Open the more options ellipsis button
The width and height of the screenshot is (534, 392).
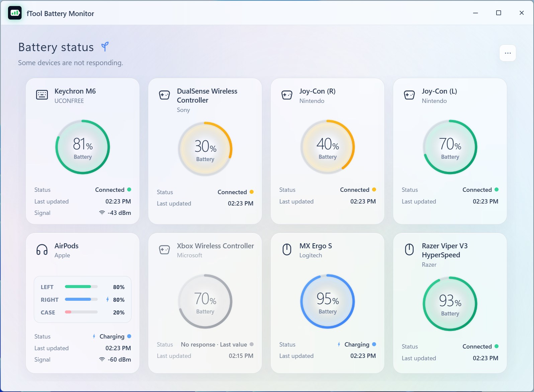click(508, 53)
